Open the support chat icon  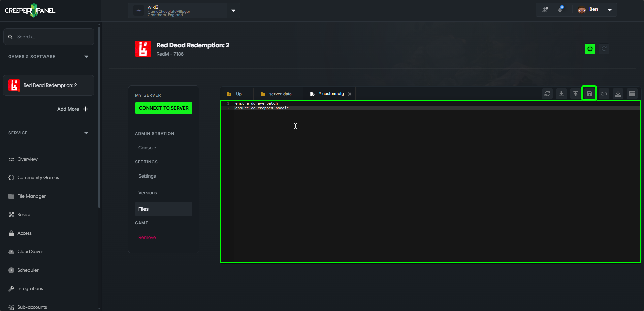click(x=545, y=9)
